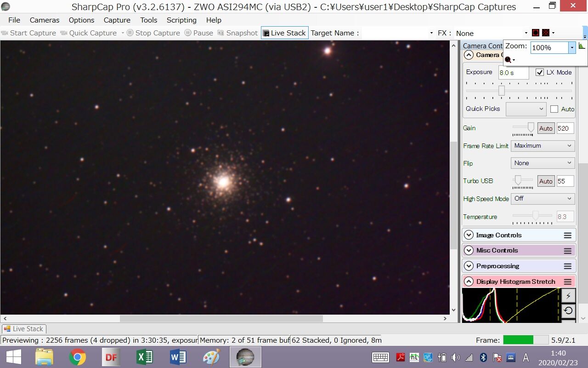Open the Flip dropdown
588x368 pixels.
543,163
